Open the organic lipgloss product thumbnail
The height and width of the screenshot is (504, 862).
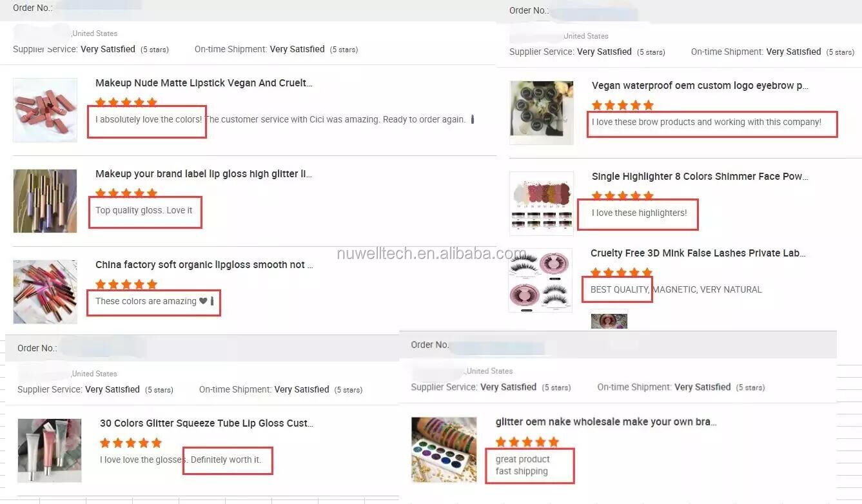click(x=45, y=292)
